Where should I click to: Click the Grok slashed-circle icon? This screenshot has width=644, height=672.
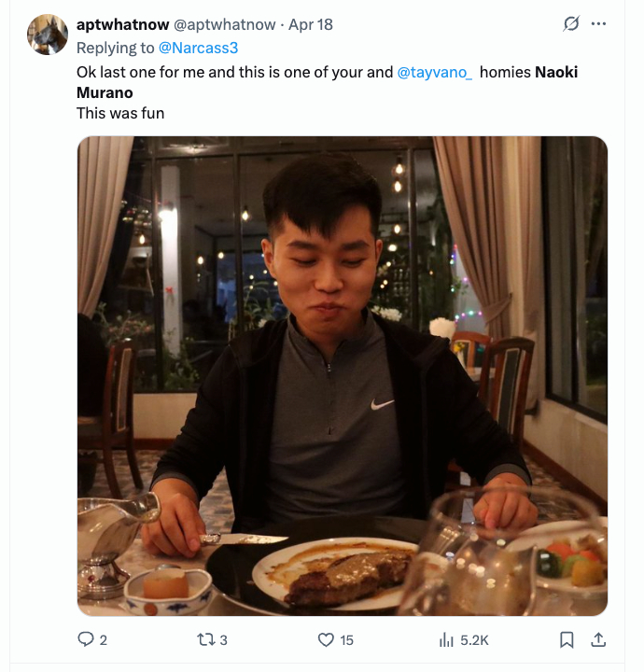571,24
